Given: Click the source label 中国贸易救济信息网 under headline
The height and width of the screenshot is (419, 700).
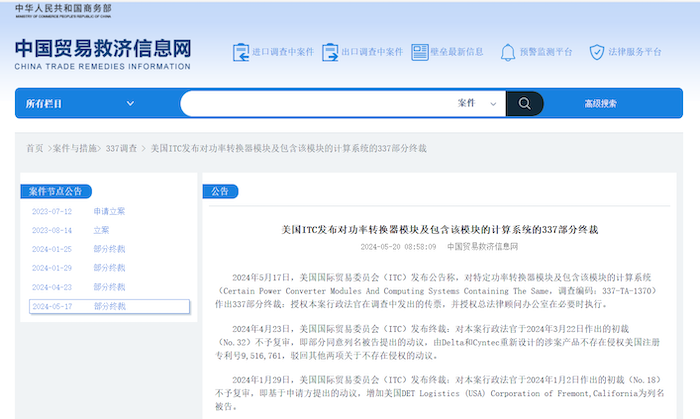Looking at the screenshot, I should point(483,246).
